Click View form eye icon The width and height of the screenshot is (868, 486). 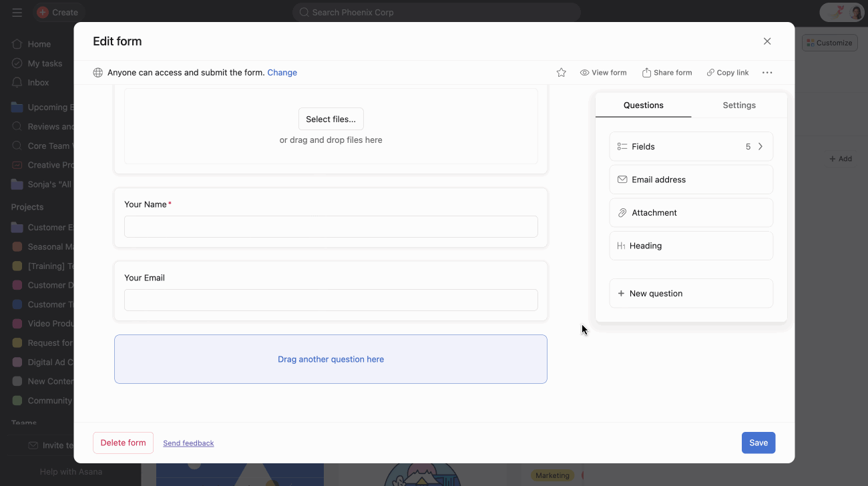point(584,73)
